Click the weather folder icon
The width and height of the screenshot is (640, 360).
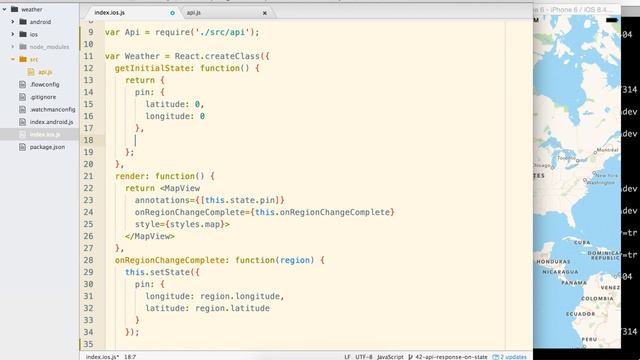pyautogui.click(x=15, y=9)
